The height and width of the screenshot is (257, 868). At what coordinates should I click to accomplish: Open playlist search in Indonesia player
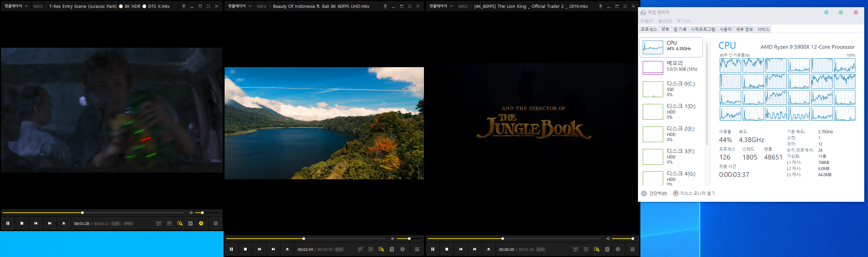coord(381,250)
